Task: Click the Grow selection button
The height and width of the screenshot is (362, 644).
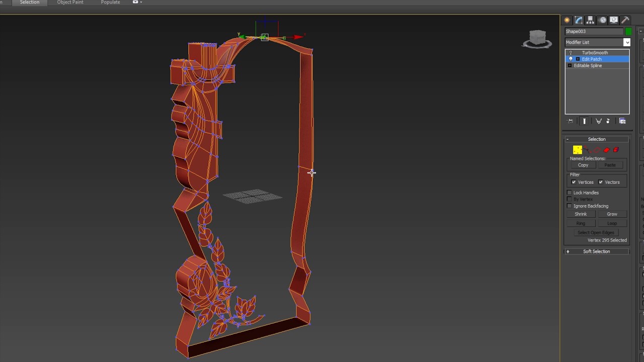Action: point(612,214)
